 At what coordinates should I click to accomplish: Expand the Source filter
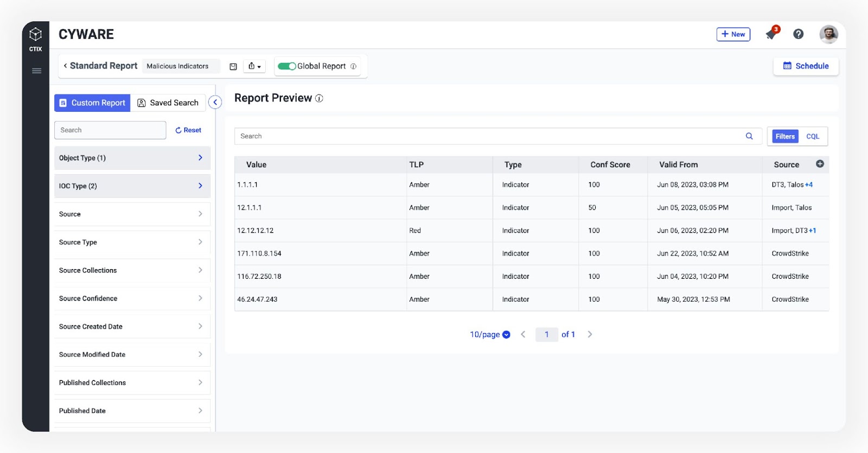coord(132,214)
